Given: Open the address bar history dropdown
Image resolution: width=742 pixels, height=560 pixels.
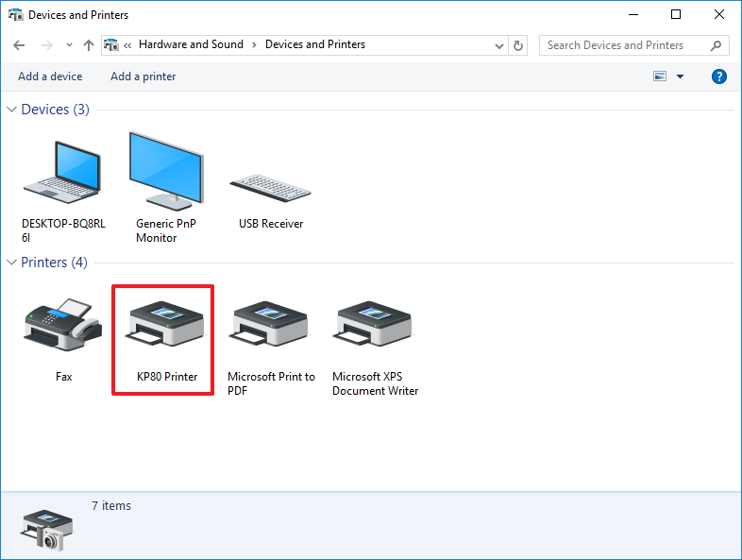Looking at the screenshot, I should [498, 46].
